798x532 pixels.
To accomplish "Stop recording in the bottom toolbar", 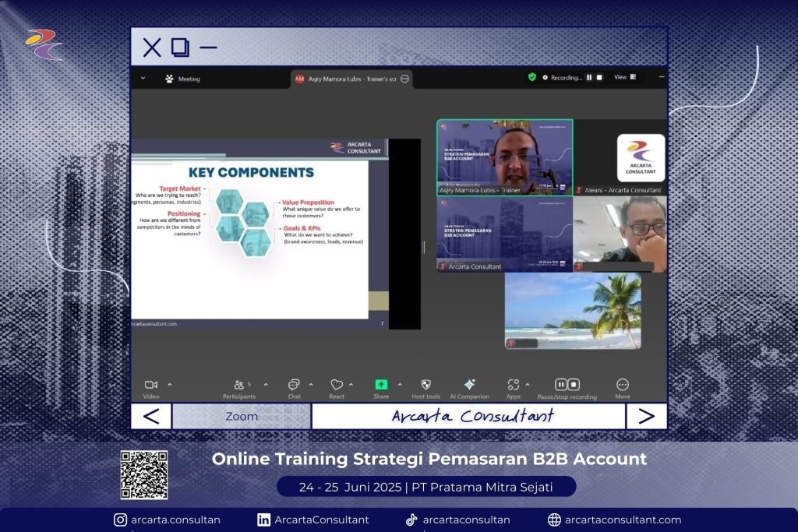I will coord(574,385).
